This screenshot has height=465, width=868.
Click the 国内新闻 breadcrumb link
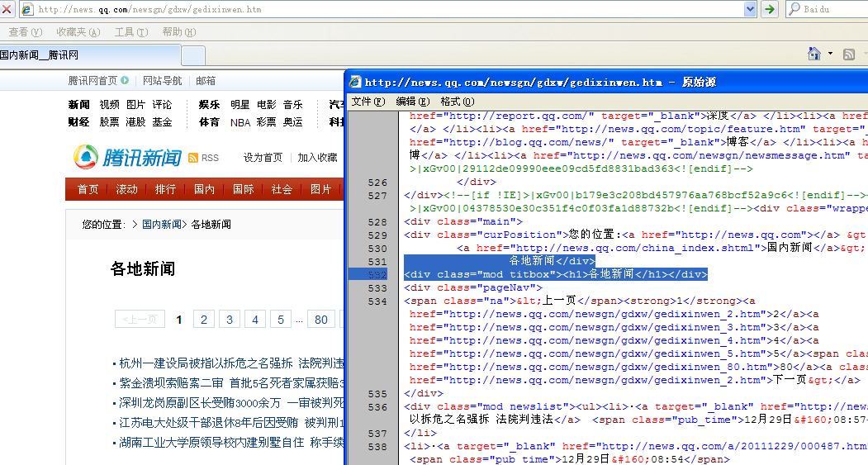[162, 224]
